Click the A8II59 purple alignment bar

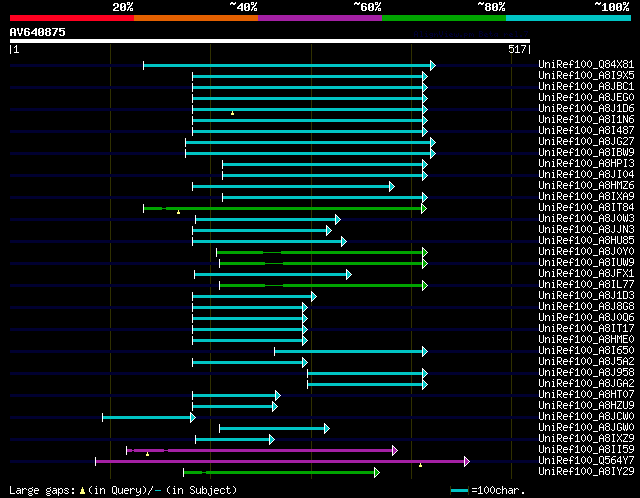(260, 451)
